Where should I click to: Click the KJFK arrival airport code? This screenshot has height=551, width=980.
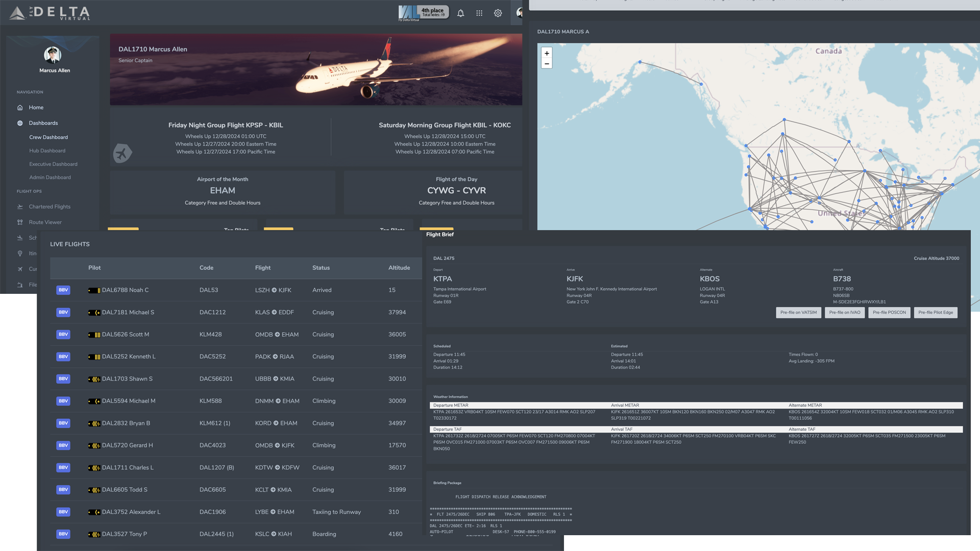[x=575, y=279]
